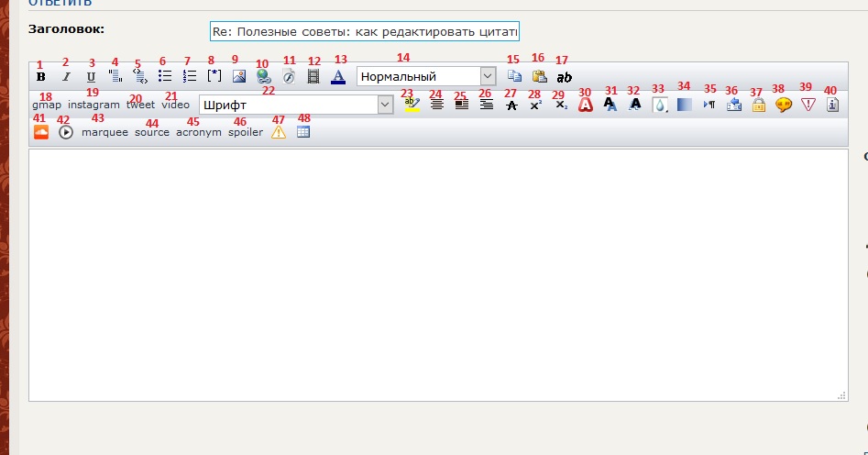Viewport: 868px width, 455px height.
Task: Apply strikethrough text formatting
Action: point(511,105)
